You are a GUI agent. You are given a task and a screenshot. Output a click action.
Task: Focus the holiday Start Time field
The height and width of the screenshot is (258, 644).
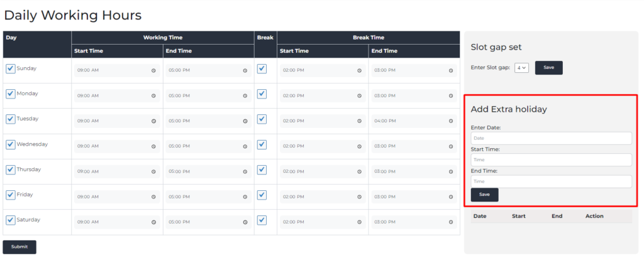(551, 159)
